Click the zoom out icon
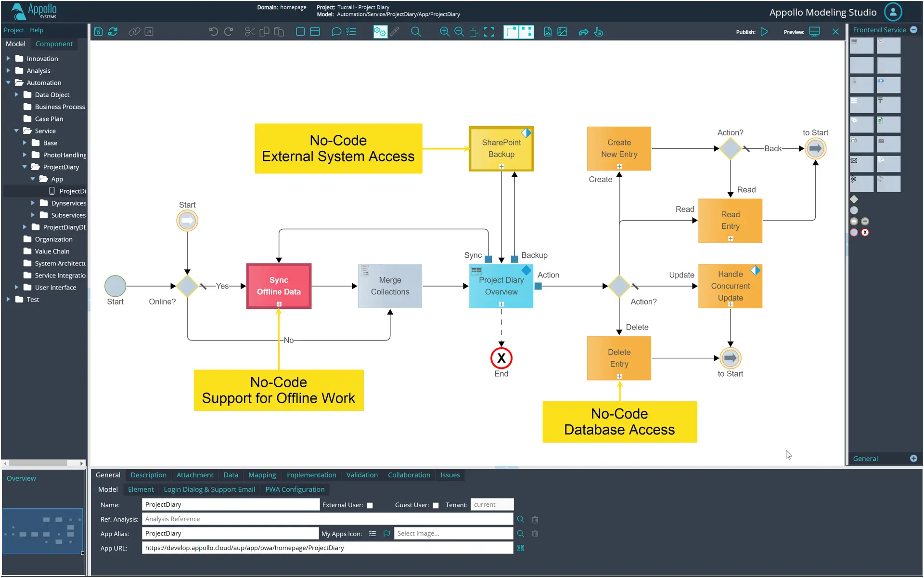The width and height of the screenshot is (924, 578). pos(459,32)
